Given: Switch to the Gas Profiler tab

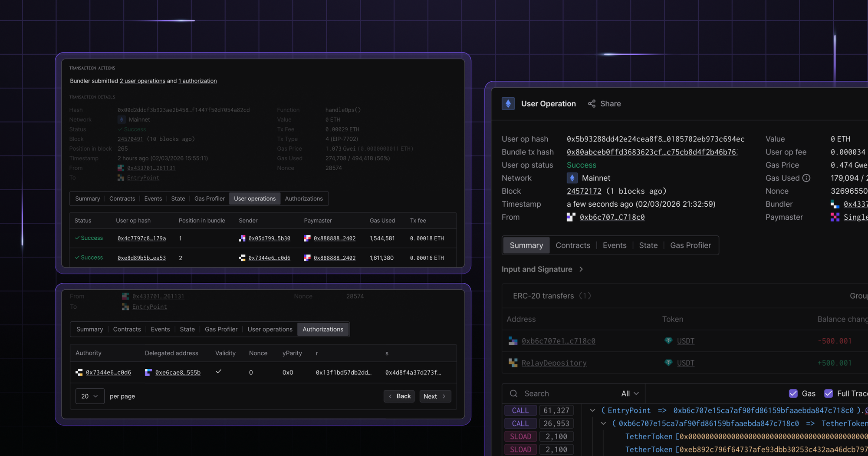Looking at the screenshot, I should pos(690,245).
